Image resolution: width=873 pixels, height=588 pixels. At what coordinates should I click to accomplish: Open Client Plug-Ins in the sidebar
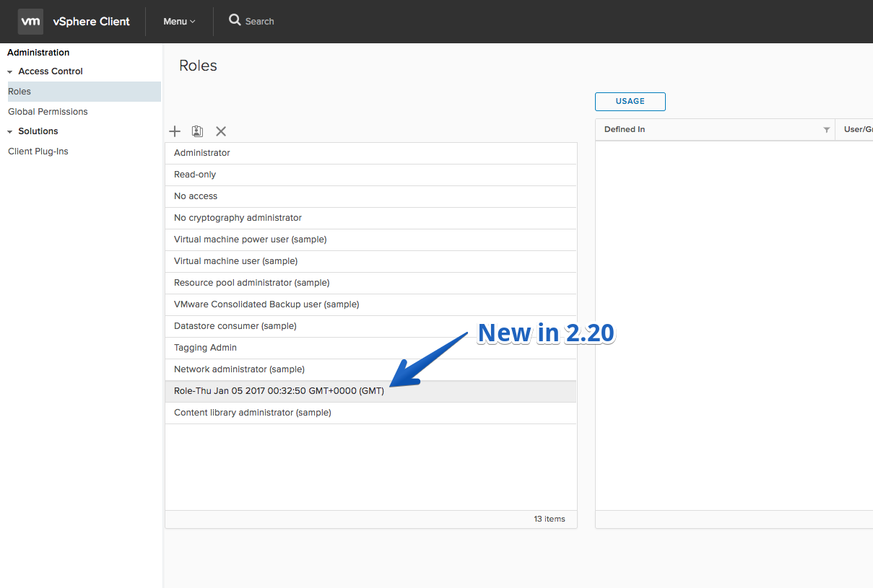tap(38, 152)
